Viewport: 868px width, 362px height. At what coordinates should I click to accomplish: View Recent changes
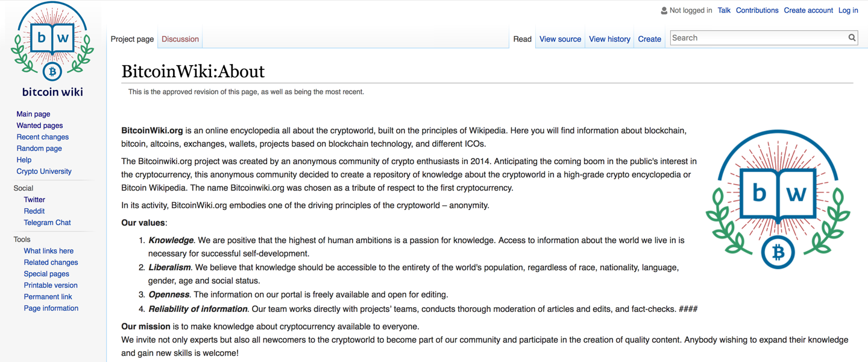[42, 136]
